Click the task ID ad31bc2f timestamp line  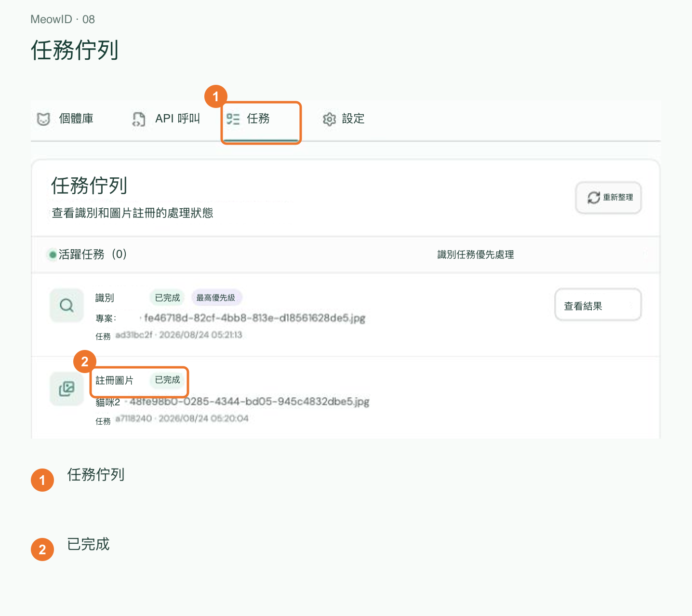tap(169, 335)
